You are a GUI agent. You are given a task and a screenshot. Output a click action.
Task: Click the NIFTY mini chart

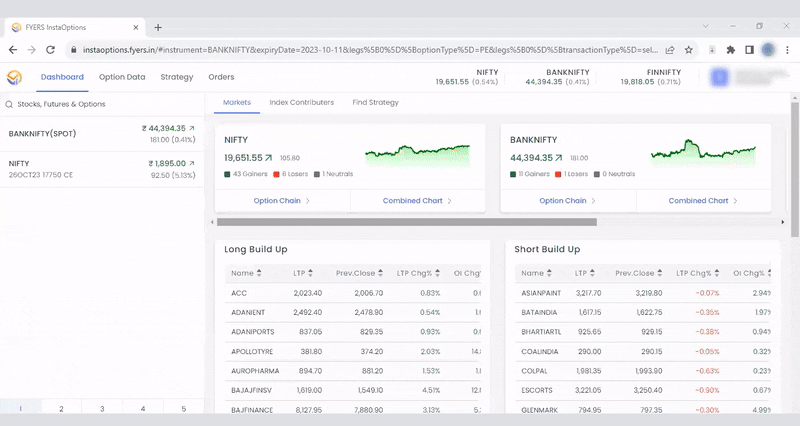(417, 156)
